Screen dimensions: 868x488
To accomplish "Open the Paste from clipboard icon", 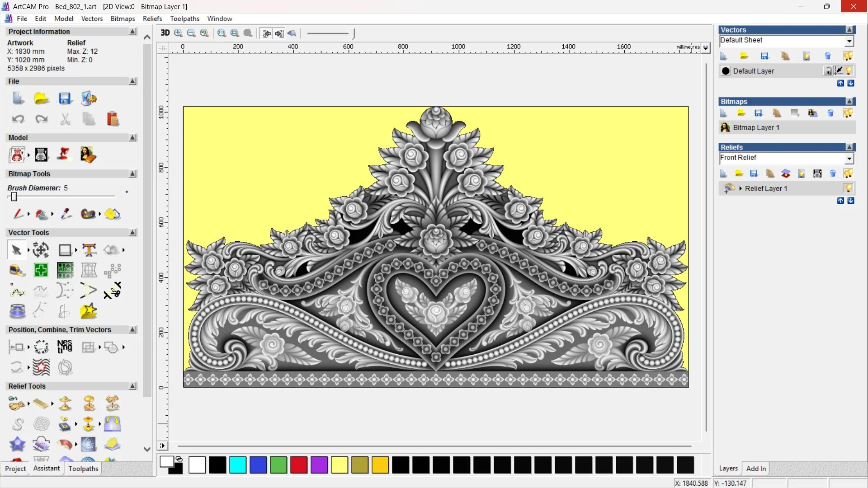I will coord(113,119).
